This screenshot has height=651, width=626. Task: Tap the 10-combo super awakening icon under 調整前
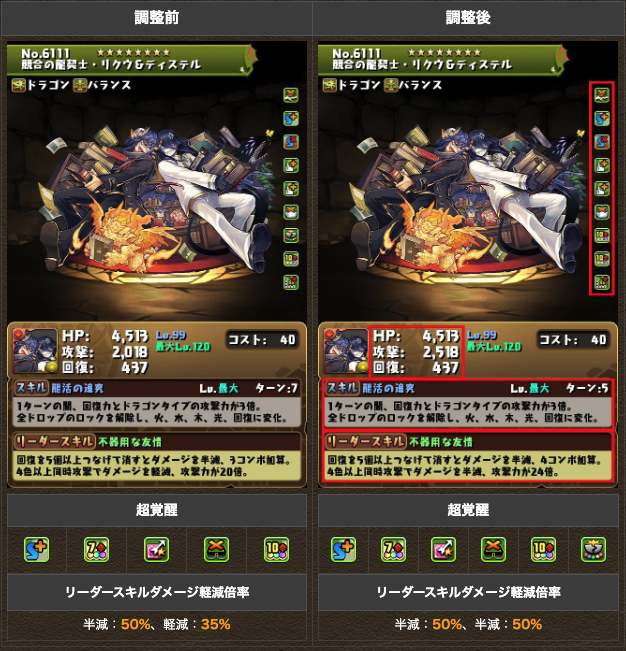pos(276,549)
